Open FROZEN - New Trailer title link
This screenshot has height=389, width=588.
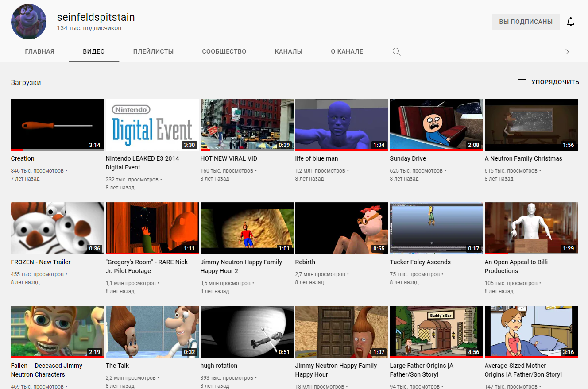41,262
